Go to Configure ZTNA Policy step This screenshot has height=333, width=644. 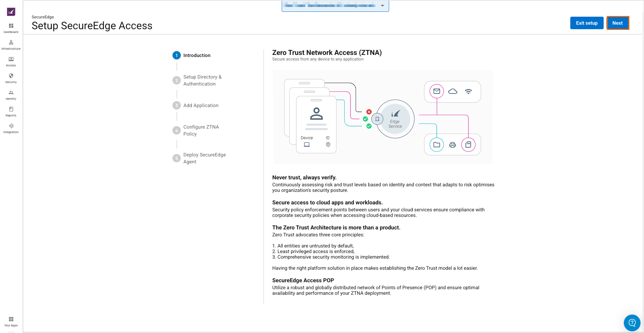201,130
